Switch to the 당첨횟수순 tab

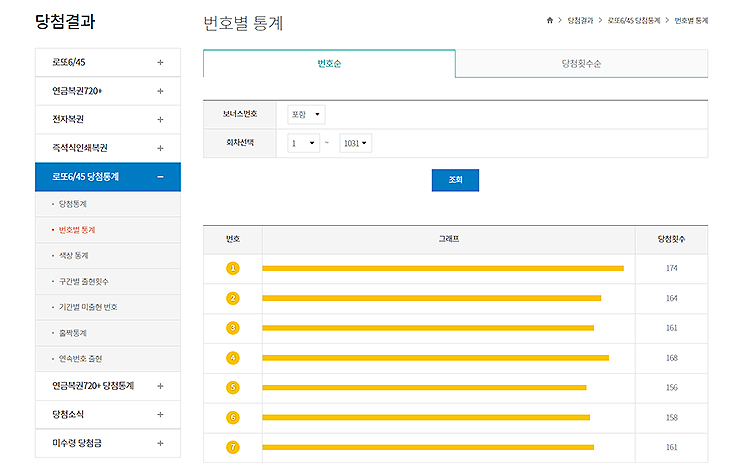[581, 64]
